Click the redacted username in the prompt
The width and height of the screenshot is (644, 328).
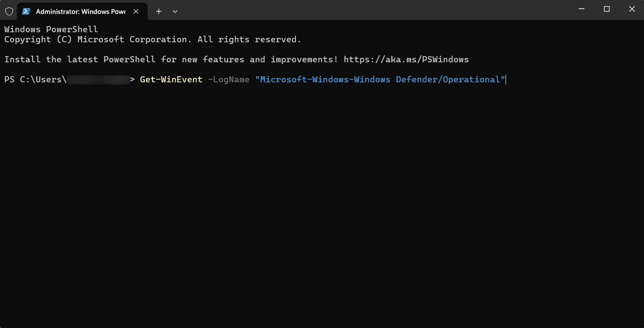[x=98, y=79]
